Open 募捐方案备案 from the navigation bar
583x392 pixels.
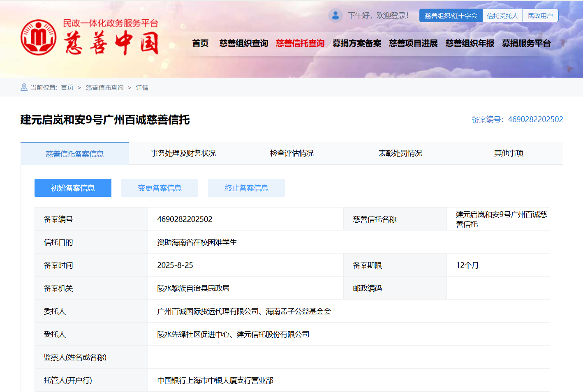point(356,44)
